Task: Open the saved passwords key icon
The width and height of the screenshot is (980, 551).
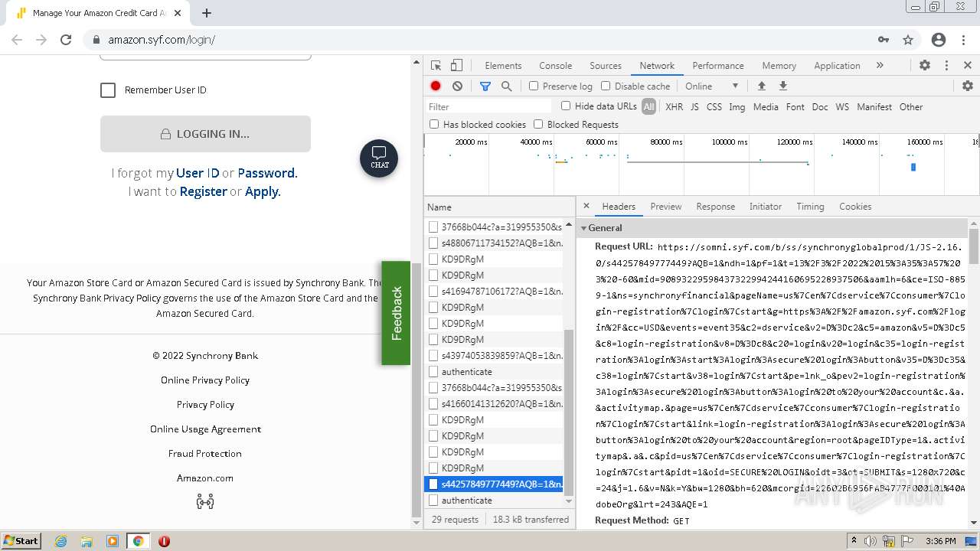Action: [x=884, y=40]
